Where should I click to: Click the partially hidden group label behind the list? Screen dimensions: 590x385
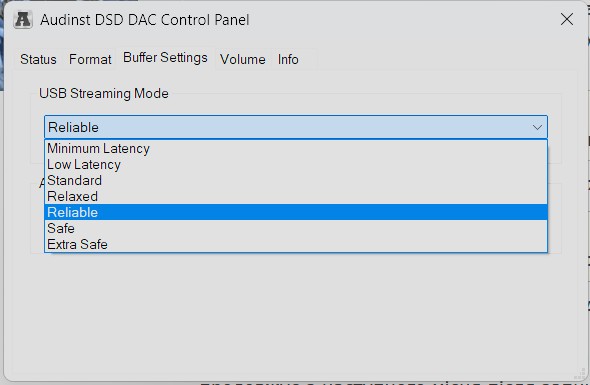coord(42,183)
